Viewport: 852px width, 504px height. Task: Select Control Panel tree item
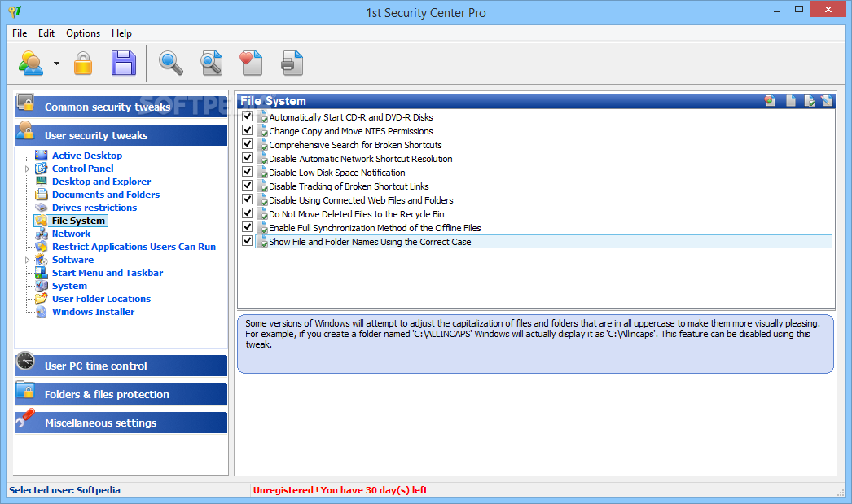point(82,169)
